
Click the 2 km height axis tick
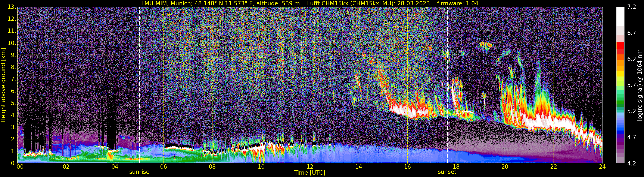coord(13,139)
